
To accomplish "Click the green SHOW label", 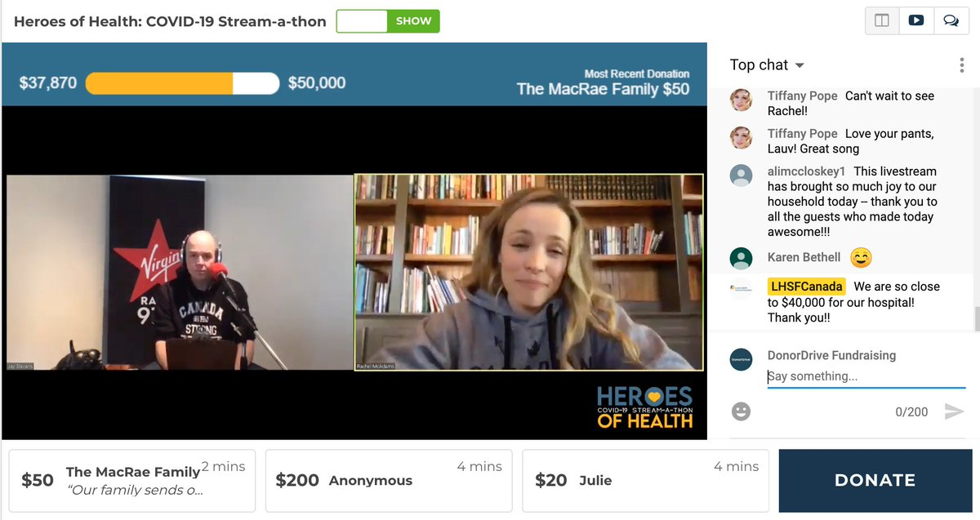I will point(413,21).
